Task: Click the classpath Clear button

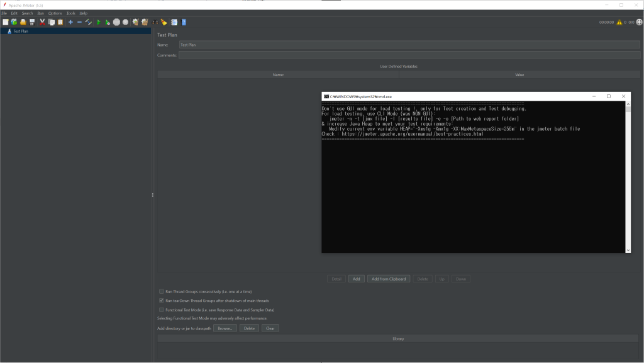Action: pos(270,328)
